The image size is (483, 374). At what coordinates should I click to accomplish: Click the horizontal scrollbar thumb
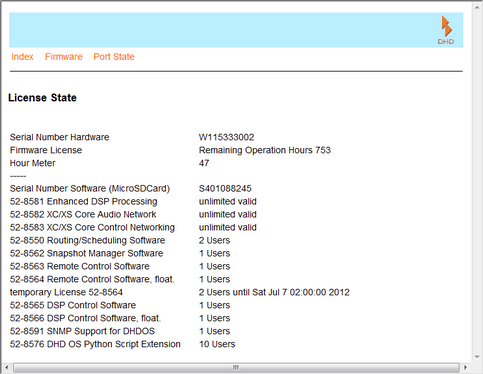point(236,368)
